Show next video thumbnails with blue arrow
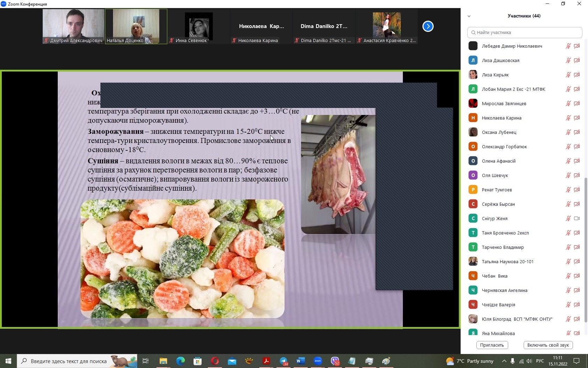The image size is (588, 368). [x=428, y=26]
